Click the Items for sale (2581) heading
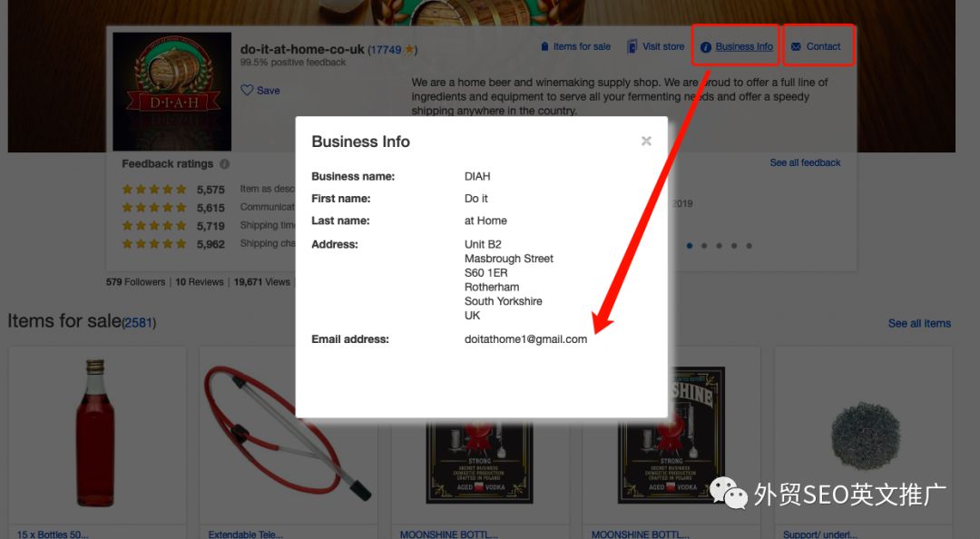The height and width of the screenshot is (539, 980). (x=82, y=321)
